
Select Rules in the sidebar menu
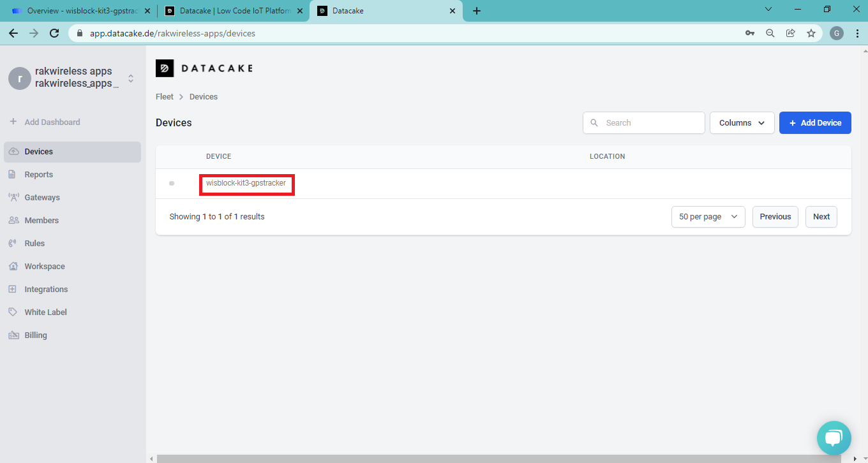click(x=34, y=243)
